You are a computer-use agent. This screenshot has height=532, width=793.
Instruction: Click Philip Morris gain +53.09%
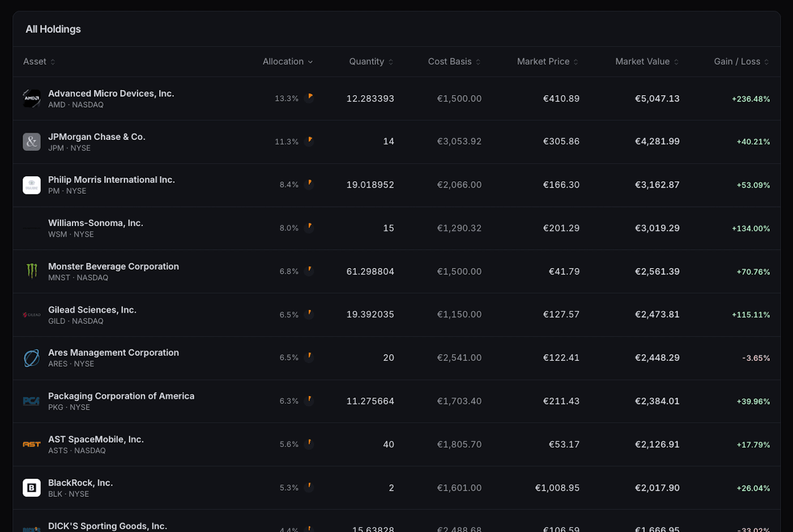click(753, 185)
